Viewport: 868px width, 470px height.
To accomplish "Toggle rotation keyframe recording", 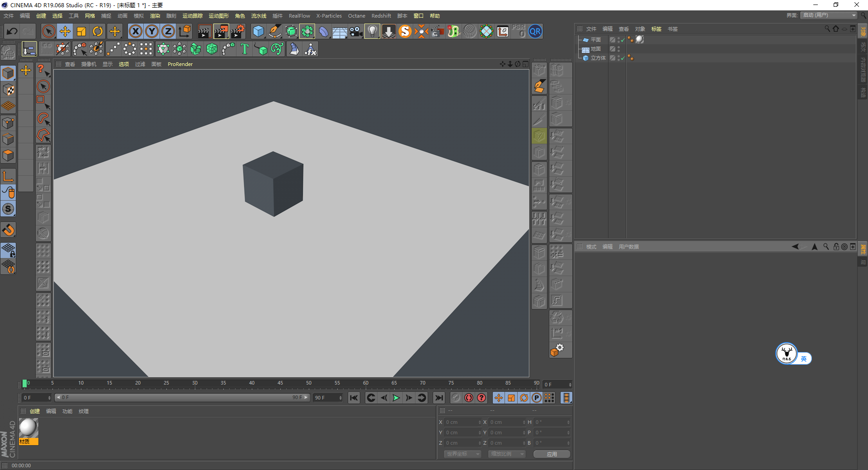I will (x=524, y=398).
